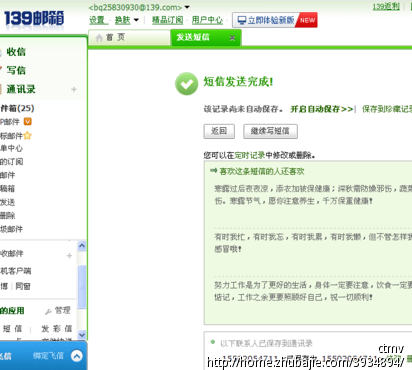This screenshot has height=370, width=412.
Task: Select suggested SMS starting 有时我忙
Action: pos(313,243)
